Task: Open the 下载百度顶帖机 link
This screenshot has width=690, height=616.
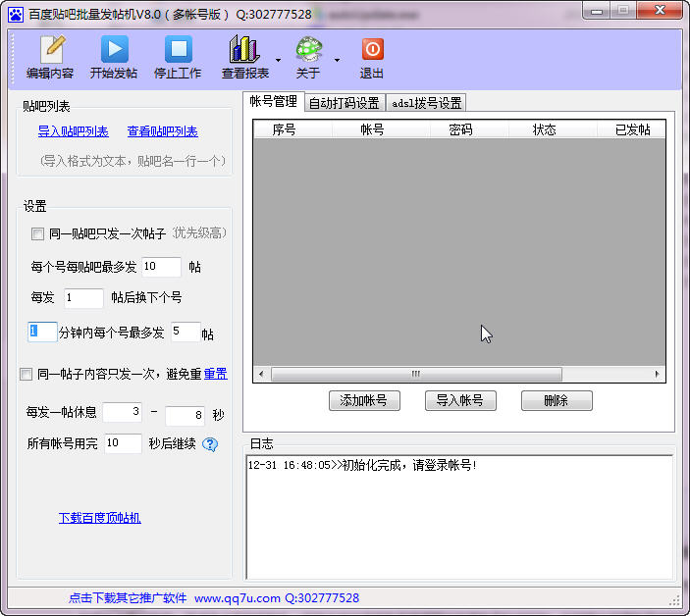Action: click(99, 517)
